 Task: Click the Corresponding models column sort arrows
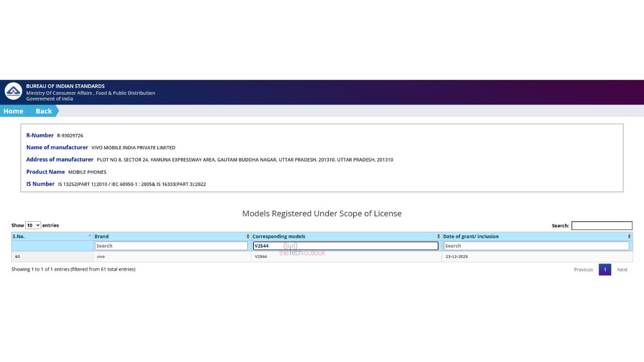(438, 237)
